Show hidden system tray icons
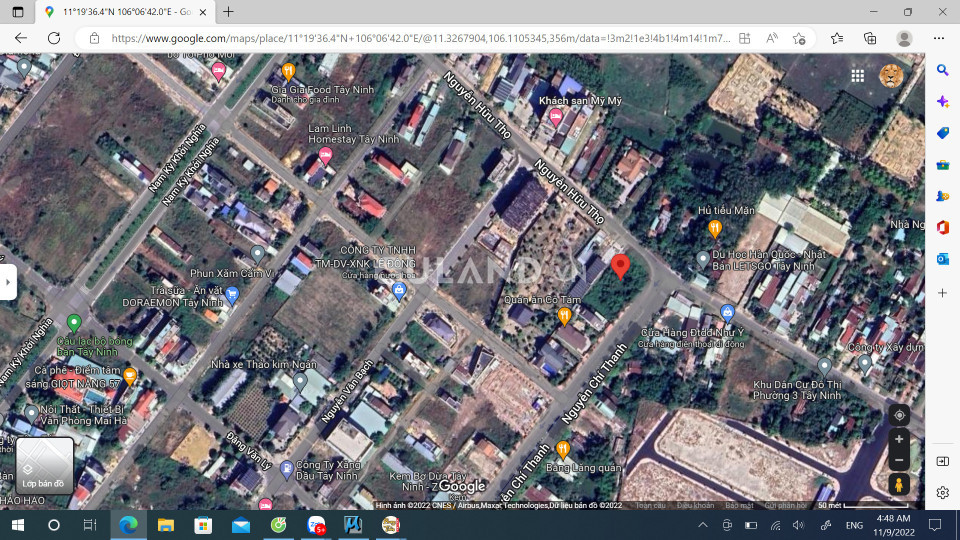This screenshot has width=960, height=540. (703, 525)
